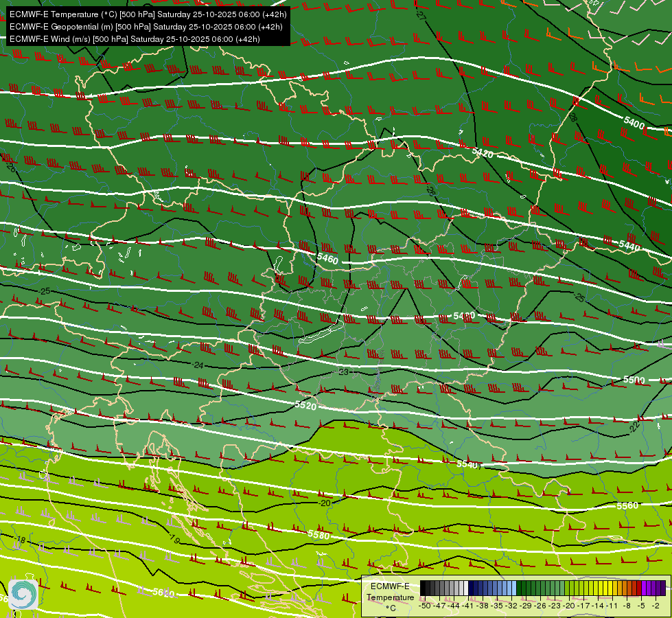Click the 5500 geopotential contour label
Screen dimensions: 672x618
coord(634,380)
